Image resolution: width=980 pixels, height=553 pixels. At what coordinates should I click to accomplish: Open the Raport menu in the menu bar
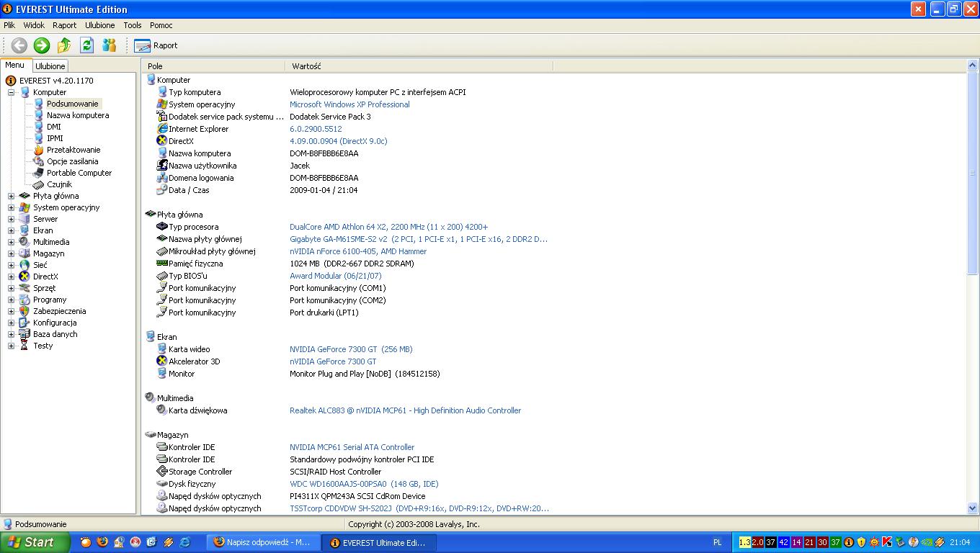[65, 25]
